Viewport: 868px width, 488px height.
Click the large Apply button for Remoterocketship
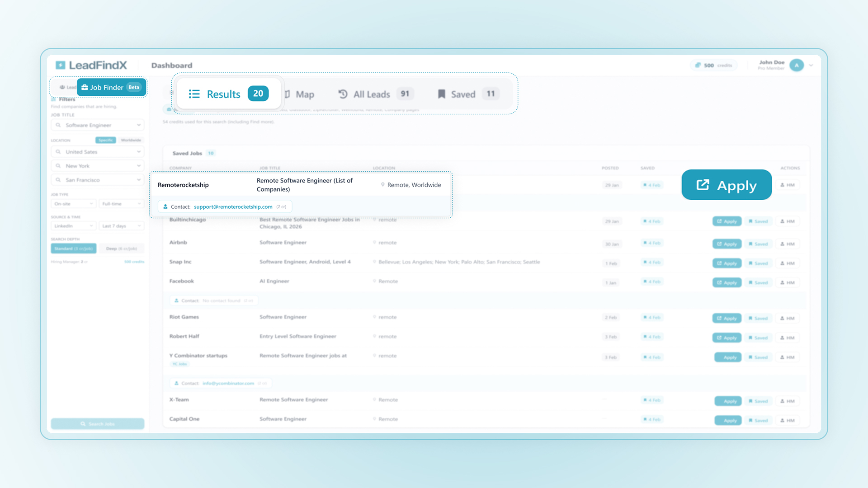click(x=726, y=185)
